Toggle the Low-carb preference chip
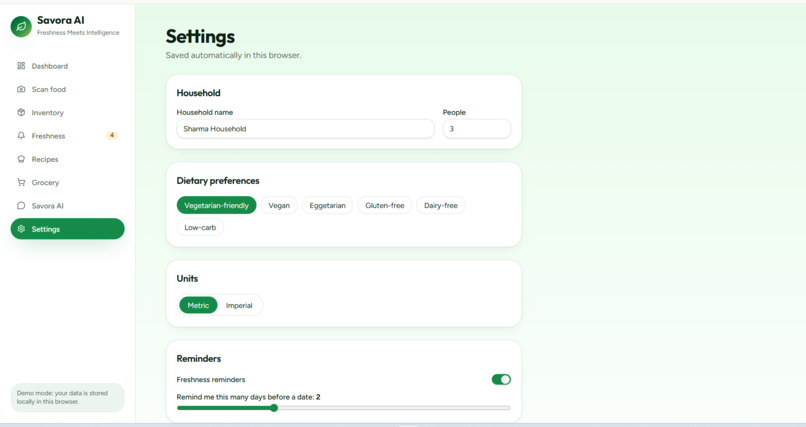This screenshot has width=806, height=427. [x=200, y=227]
